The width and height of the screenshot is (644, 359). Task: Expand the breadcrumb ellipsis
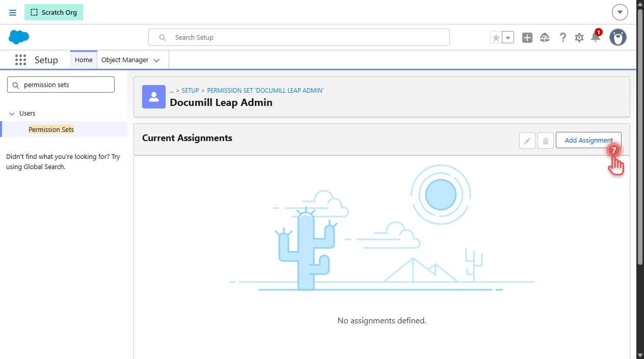pyautogui.click(x=172, y=91)
